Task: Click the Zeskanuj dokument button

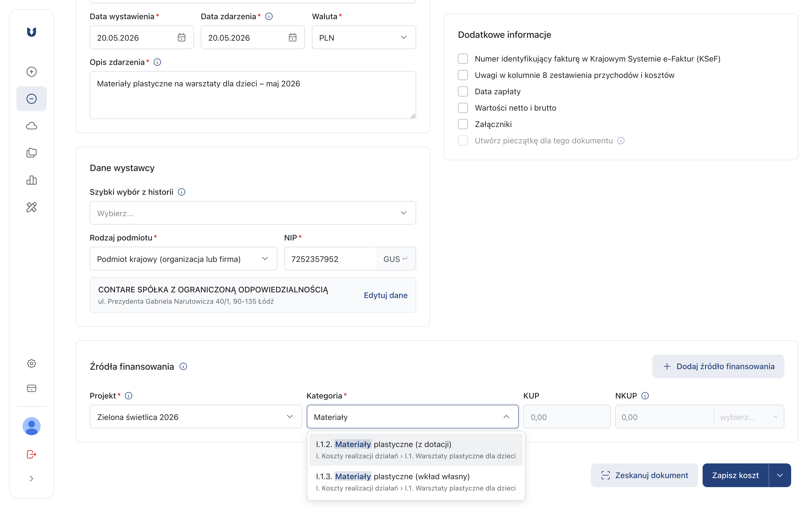Action: point(644,475)
